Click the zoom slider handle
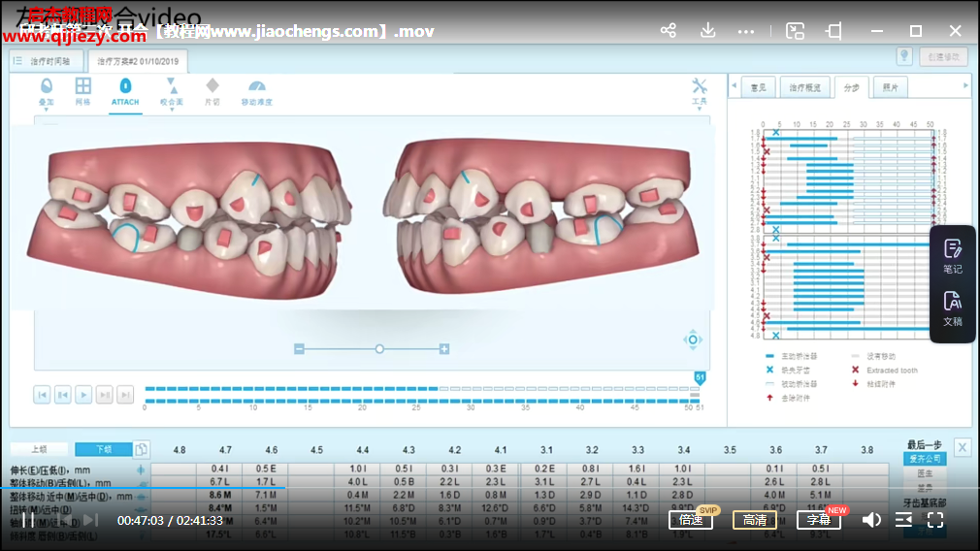The height and width of the screenshot is (551, 980). (x=379, y=348)
